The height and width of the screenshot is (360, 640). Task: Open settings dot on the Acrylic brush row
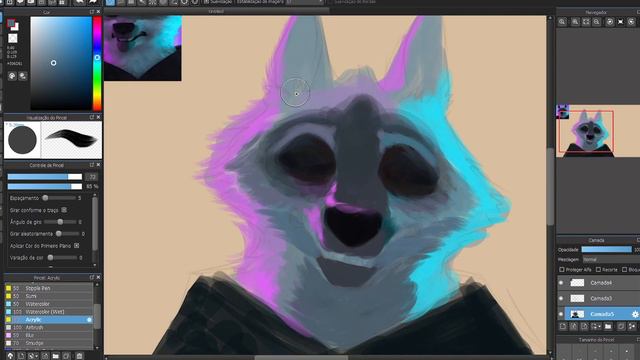[89, 320]
